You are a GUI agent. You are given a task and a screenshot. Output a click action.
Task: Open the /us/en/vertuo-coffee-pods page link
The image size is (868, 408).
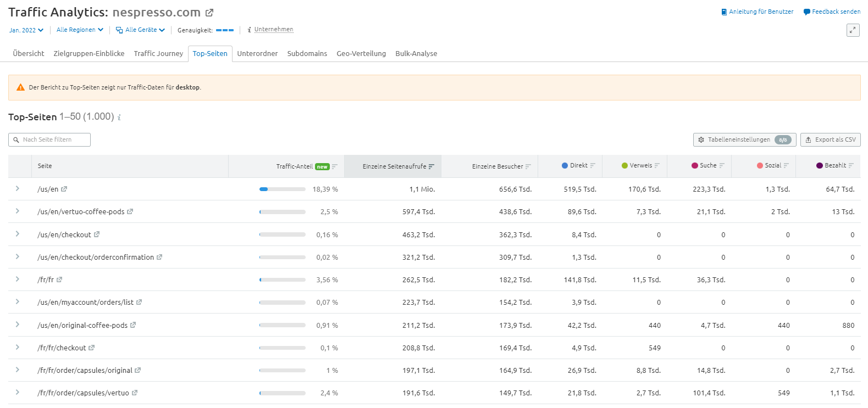[x=81, y=212]
